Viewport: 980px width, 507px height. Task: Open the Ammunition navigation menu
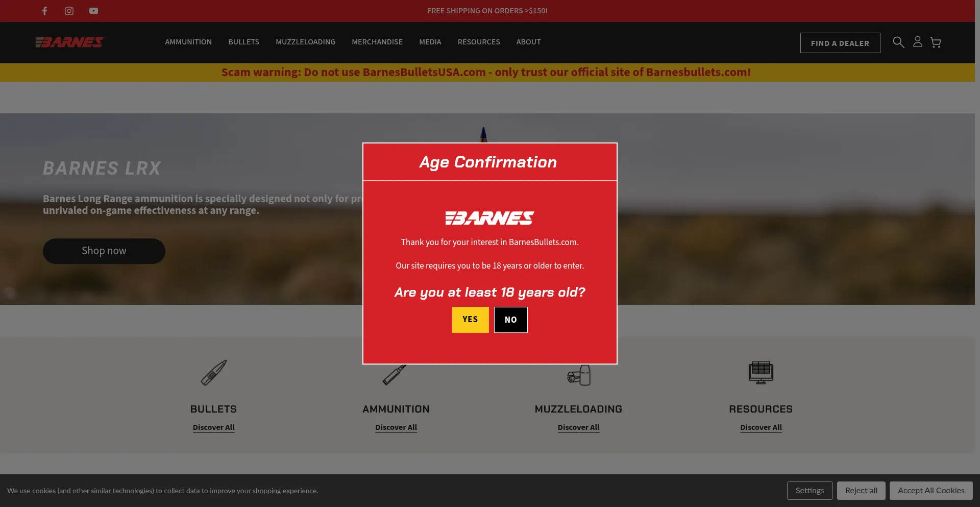(x=188, y=42)
